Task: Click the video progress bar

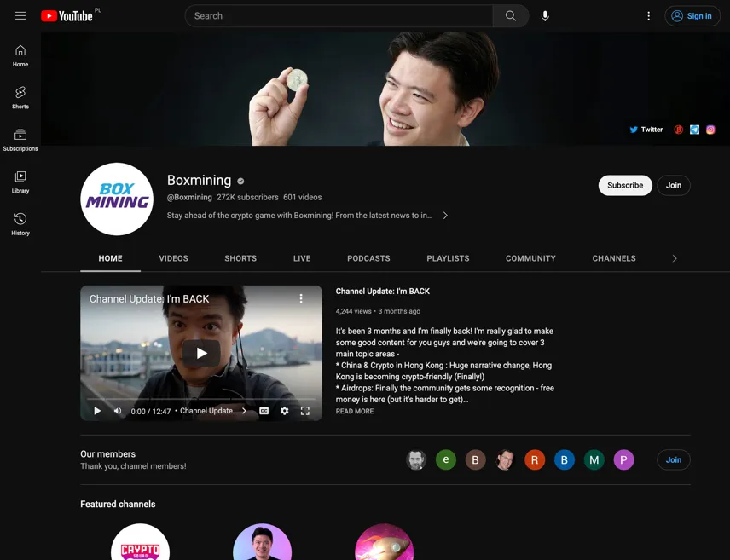Action: [201, 400]
